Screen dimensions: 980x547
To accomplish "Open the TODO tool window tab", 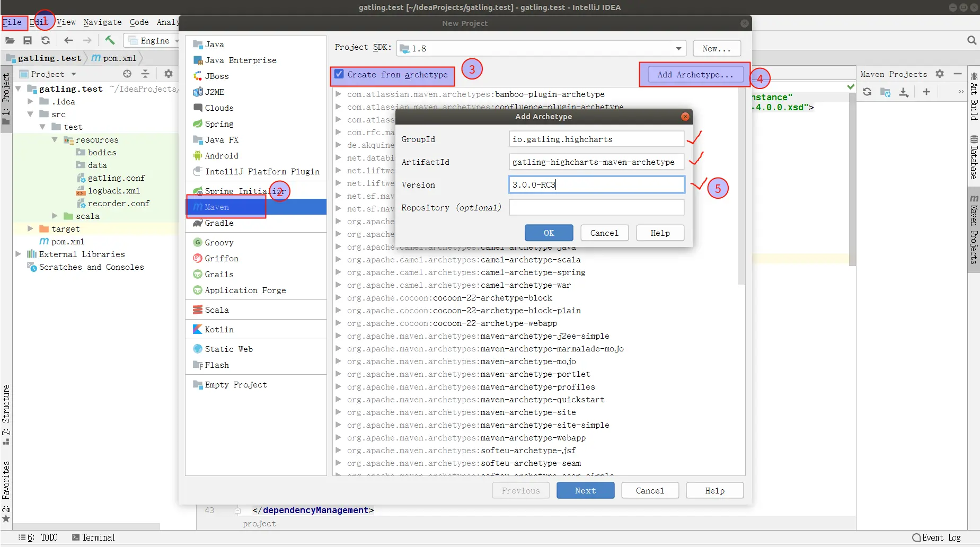I will pyautogui.click(x=38, y=537).
